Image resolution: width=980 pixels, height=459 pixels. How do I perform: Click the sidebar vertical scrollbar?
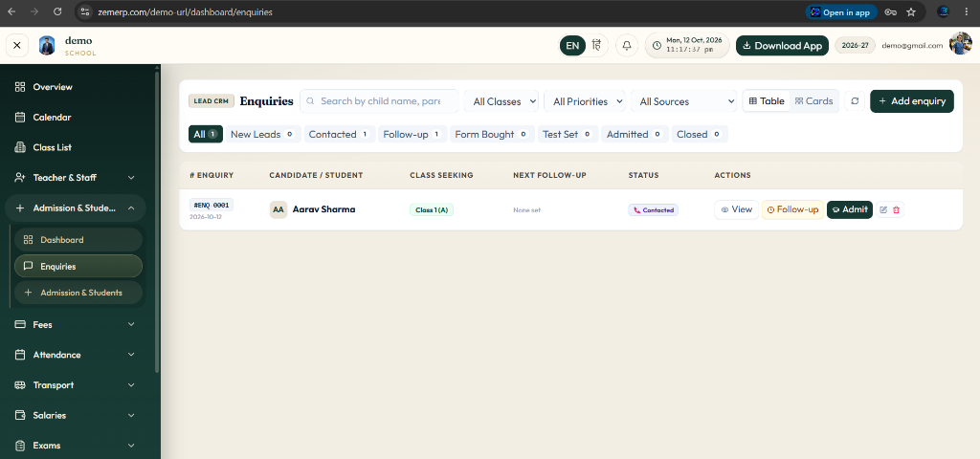[157, 222]
